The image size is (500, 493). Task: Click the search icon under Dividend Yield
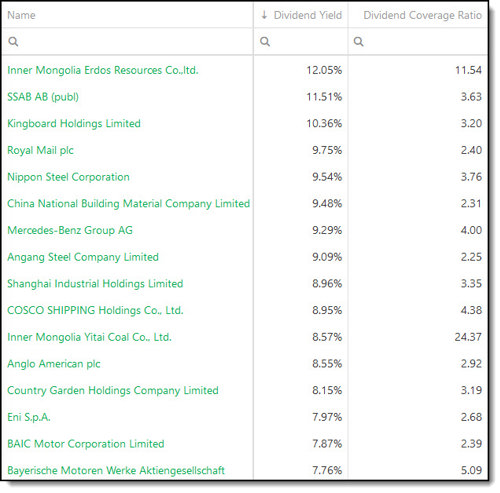[265, 42]
